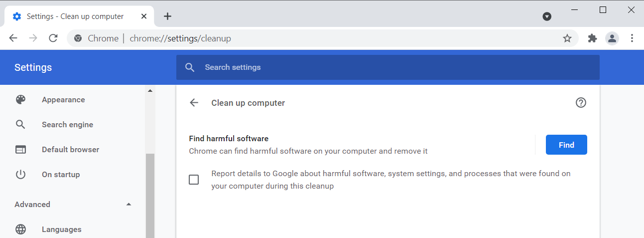This screenshot has height=238, width=644.
Task: Close the Settings tab
Action: coord(144,16)
